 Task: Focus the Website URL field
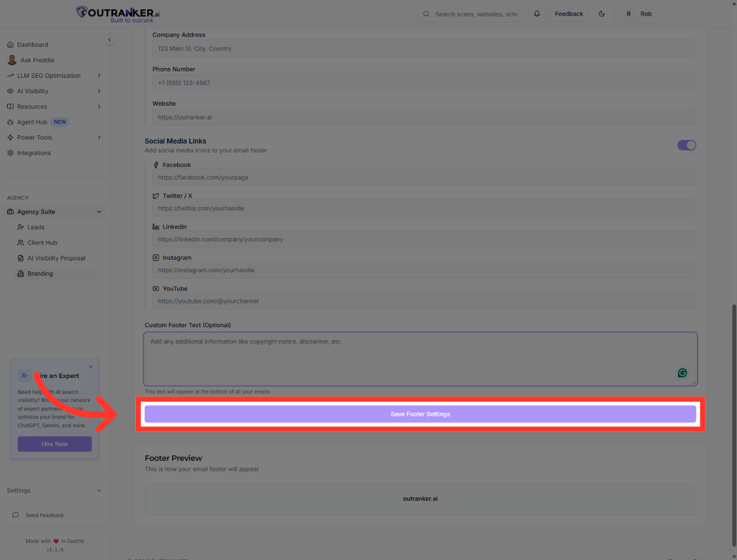point(424,117)
